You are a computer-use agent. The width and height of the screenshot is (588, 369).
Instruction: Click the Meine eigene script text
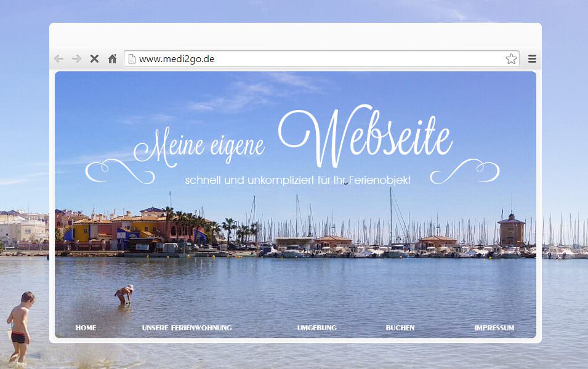(x=199, y=146)
